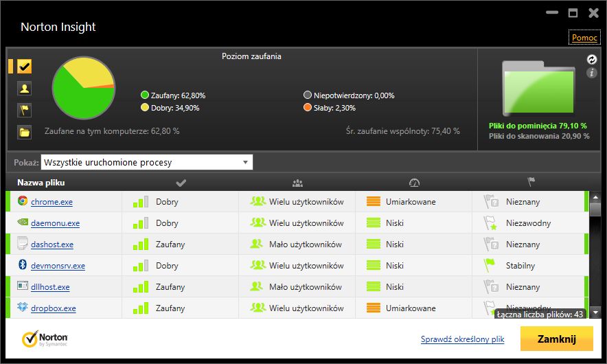Select the trust level checkmark view icon
Screen dimensions: 607x364
pyautogui.click(x=25, y=67)
